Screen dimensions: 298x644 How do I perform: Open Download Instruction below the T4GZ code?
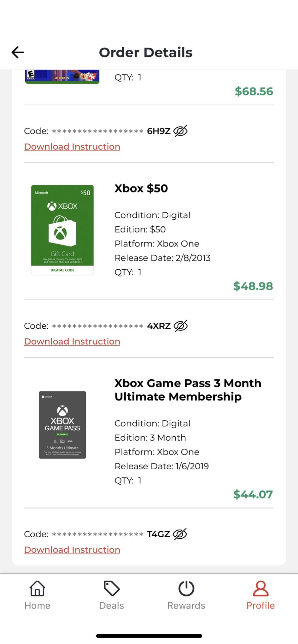tap(72, 549)
